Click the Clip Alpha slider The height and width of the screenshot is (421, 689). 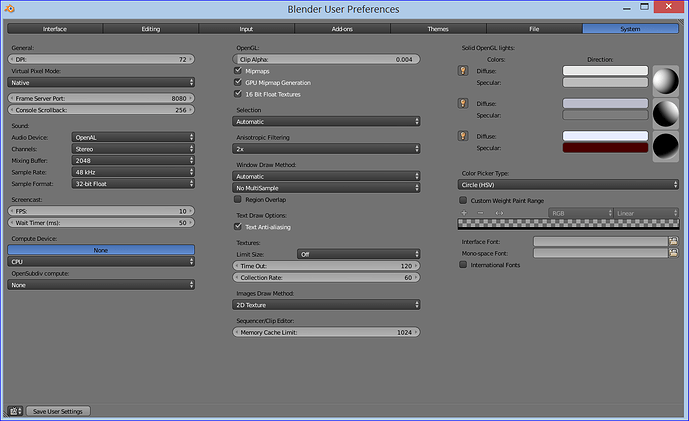(326, 59)
